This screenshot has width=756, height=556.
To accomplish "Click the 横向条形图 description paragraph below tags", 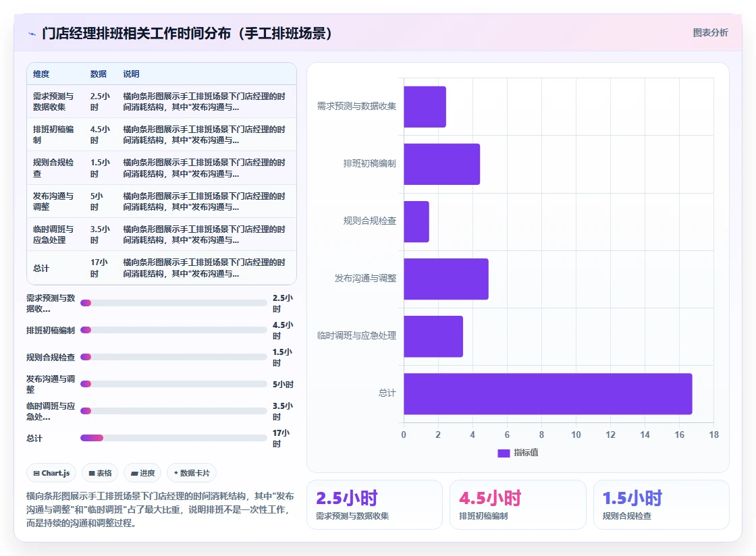I will 160,509.
